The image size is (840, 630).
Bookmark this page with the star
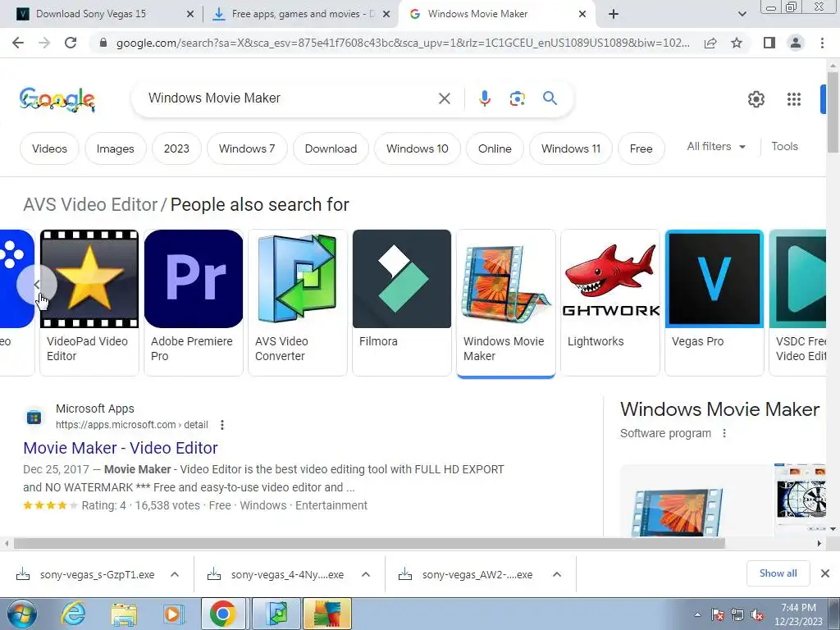(737, 43)
